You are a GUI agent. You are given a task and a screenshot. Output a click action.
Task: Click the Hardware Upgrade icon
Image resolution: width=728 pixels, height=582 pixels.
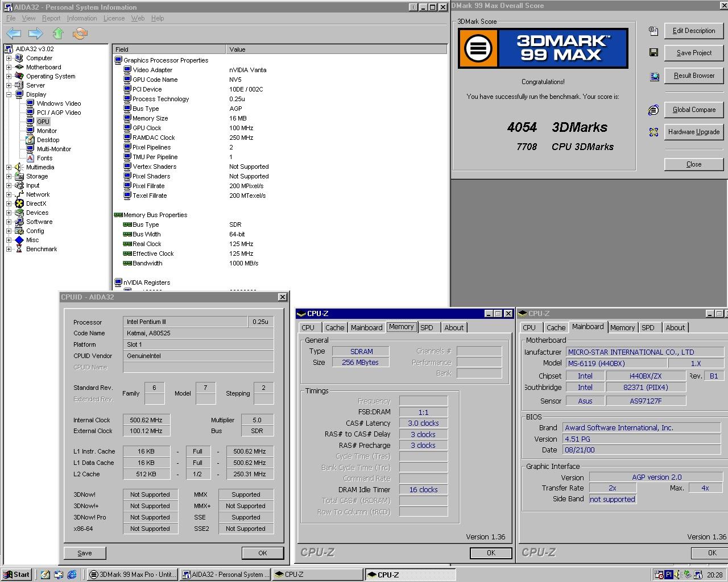[653, 132]
